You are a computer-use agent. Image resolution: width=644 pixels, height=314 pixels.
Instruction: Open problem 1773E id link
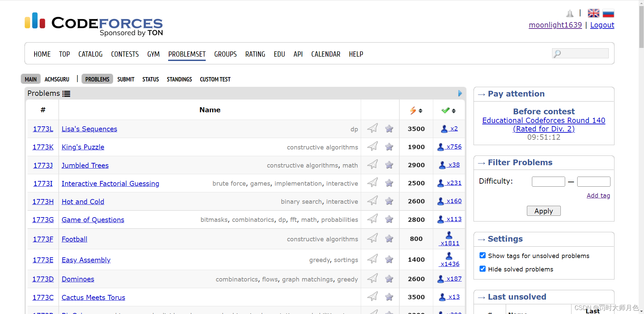point(43,260)
